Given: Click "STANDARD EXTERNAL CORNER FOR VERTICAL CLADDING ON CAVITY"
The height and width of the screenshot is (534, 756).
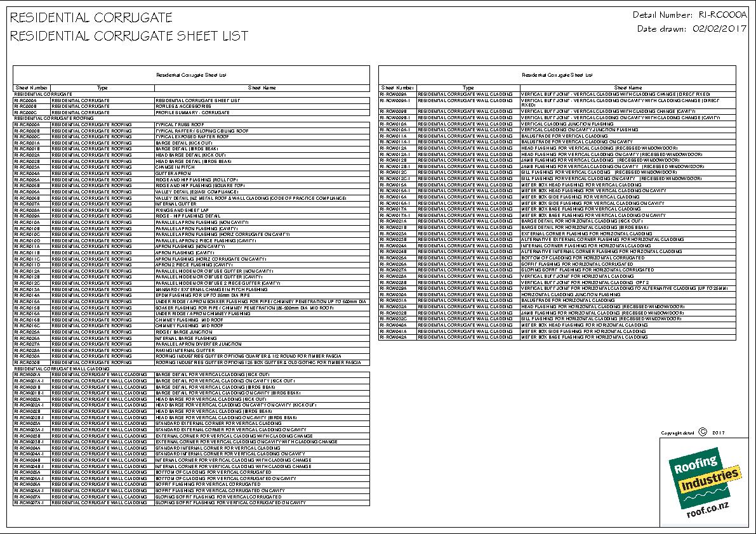Looking at the screenshot, I should [x=231, y=429].
